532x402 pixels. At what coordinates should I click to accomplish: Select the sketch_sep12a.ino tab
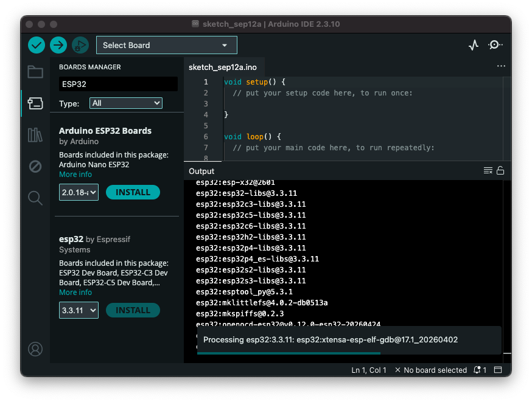tap(223, 67)
